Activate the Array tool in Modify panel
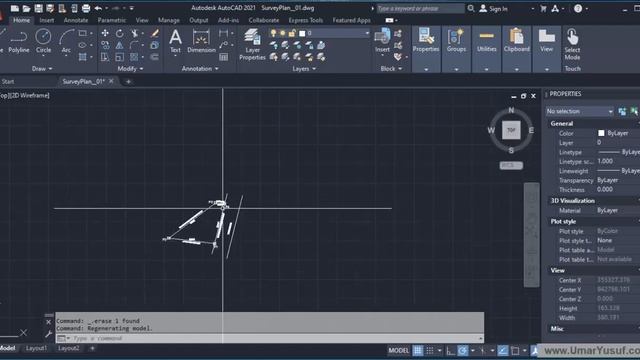This screenshot has width=640, height=360. [x=134, y=57]
